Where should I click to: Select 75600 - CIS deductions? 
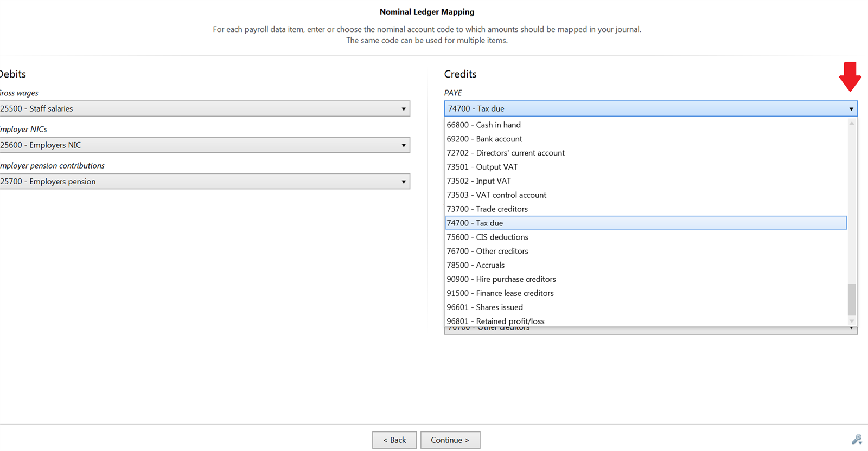point(646,237)
